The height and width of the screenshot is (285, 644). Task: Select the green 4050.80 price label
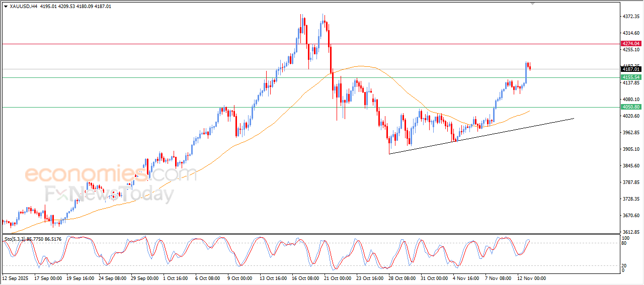(x=630, y=107)
